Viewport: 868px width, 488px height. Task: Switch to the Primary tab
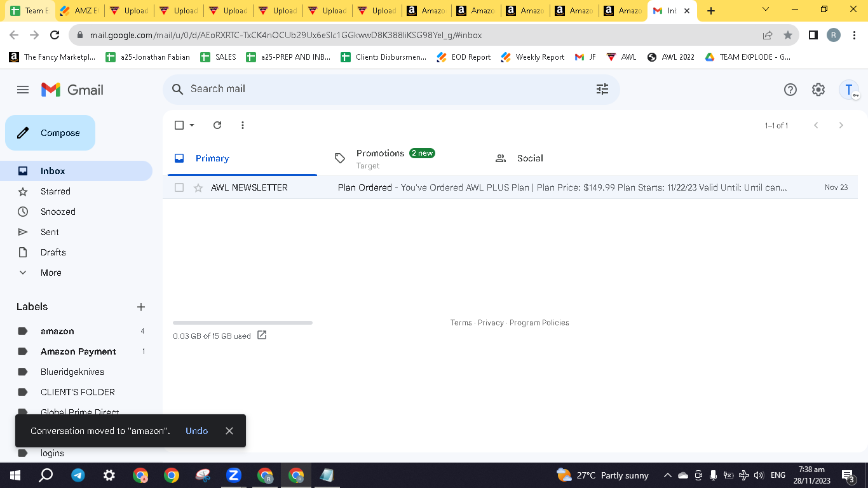pyautogui.click(x=242, y=158)
